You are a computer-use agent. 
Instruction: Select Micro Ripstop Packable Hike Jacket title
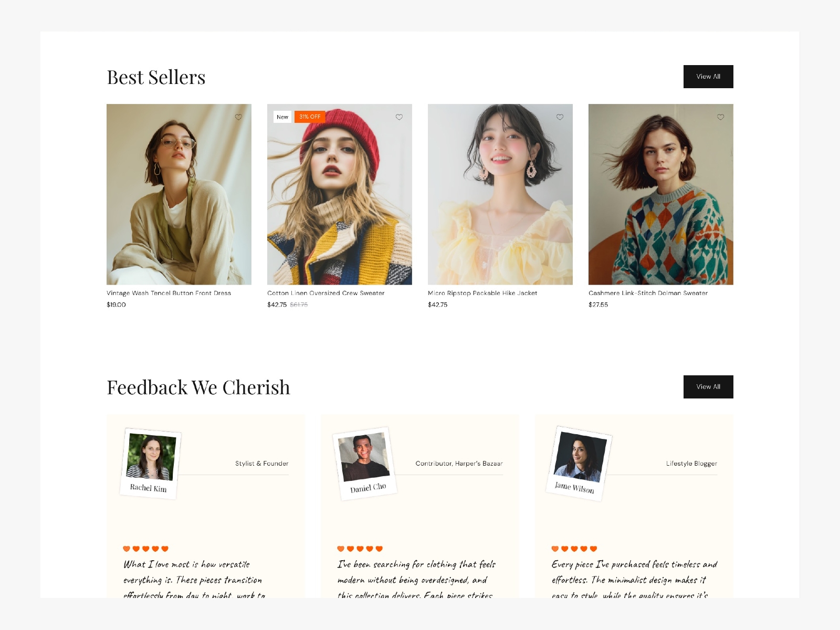(x=482, y=293)
